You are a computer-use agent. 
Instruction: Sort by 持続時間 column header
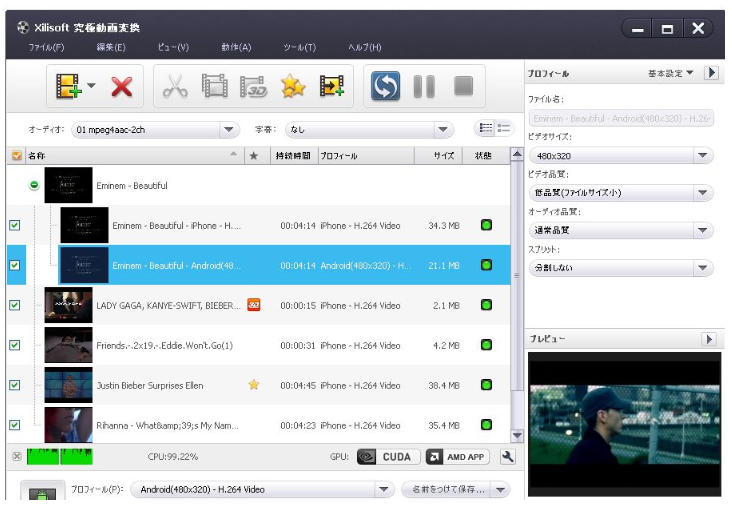(293, 155)
